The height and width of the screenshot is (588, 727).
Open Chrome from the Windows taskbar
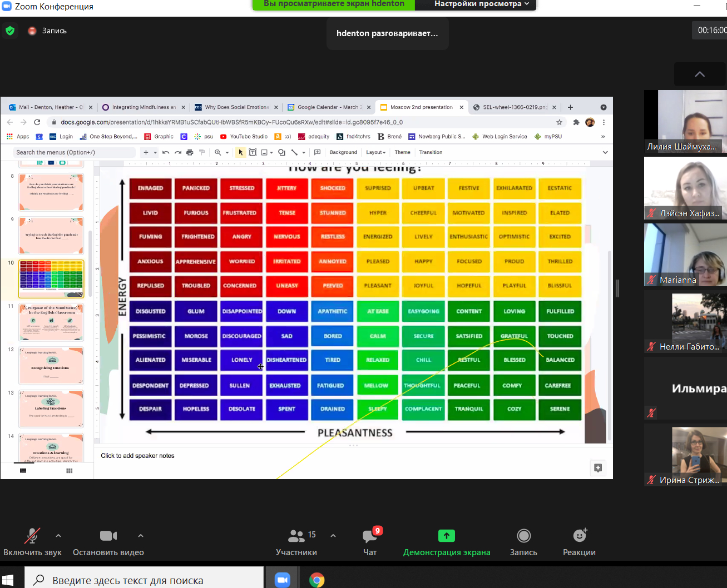click(316, 580)
